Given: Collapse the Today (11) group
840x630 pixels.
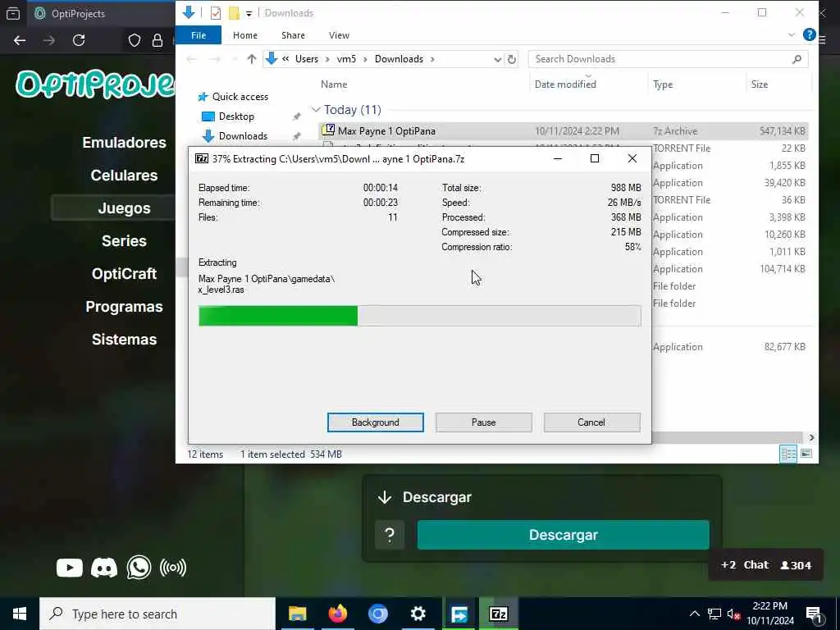Looking at the screenshot, I should click(x=316, y=110).
